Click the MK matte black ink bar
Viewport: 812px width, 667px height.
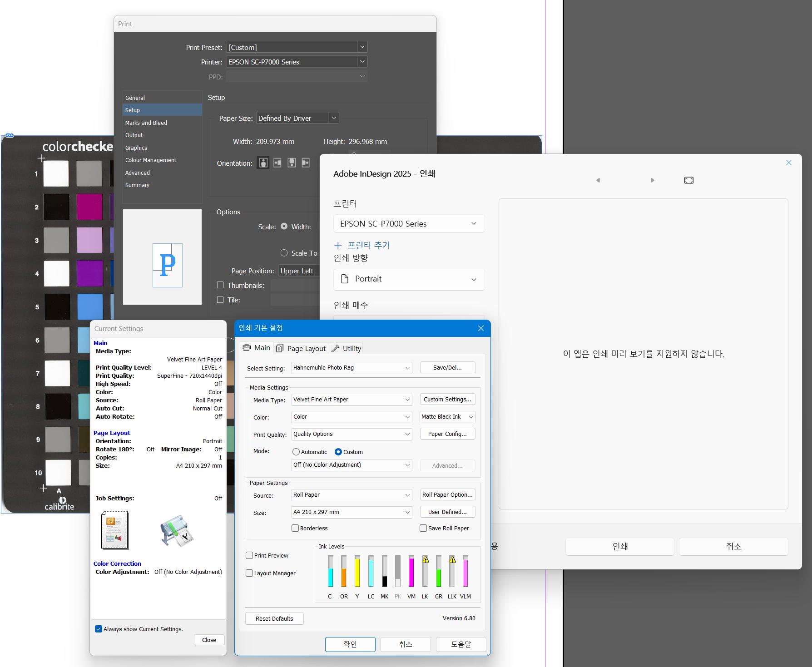click(x=385, y=571)
